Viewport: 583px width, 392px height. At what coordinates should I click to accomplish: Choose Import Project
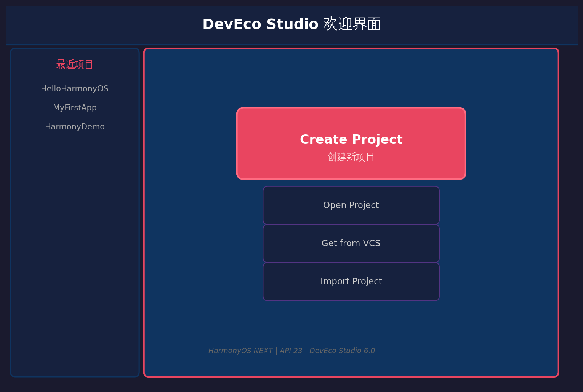coord(351,282)
